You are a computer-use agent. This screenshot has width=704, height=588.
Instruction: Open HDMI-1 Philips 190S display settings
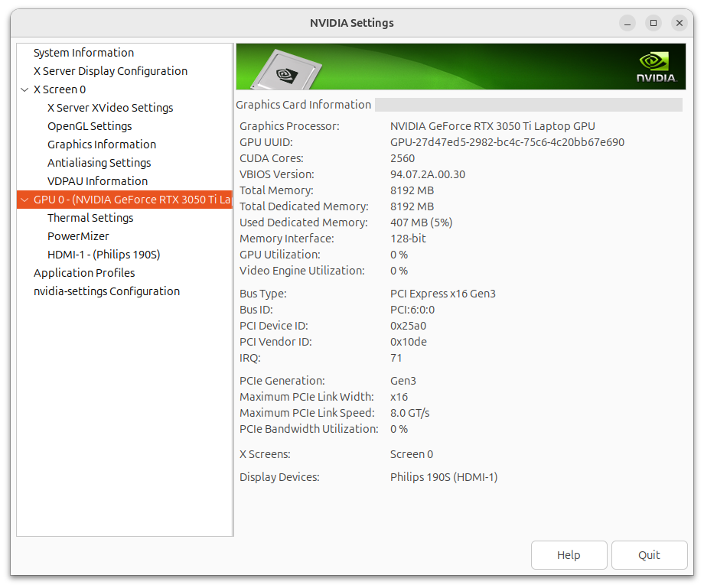[103, 255]
